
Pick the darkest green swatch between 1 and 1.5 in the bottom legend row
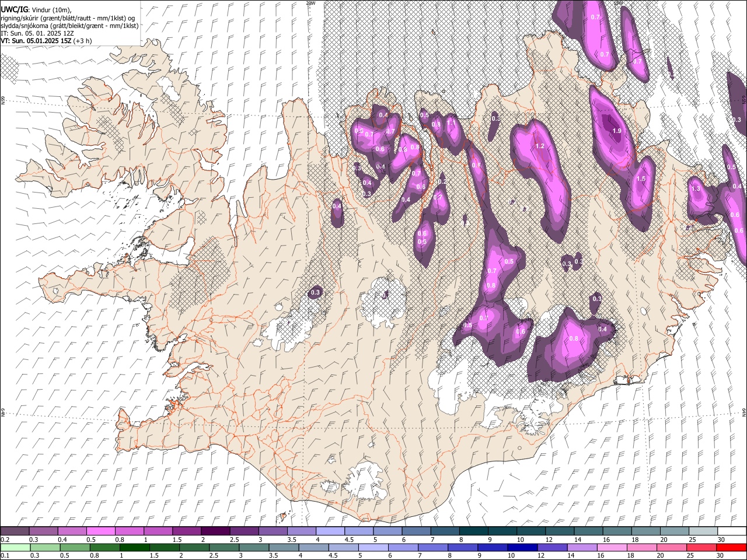click(x=135, y=548)
